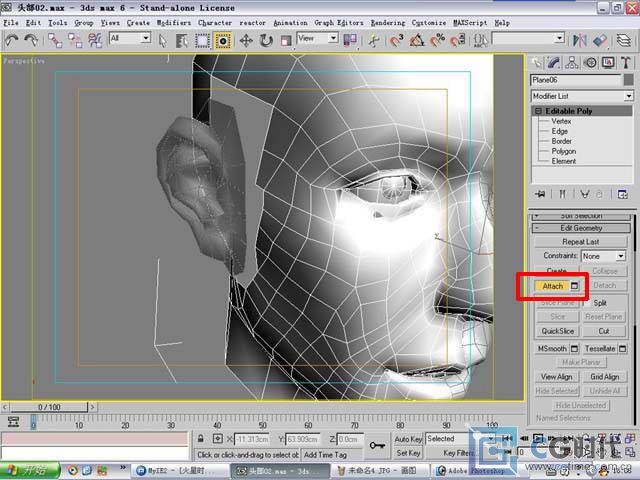Open the Graph Editors menu
Screen dimensions: 640x480
coord(338,23)
